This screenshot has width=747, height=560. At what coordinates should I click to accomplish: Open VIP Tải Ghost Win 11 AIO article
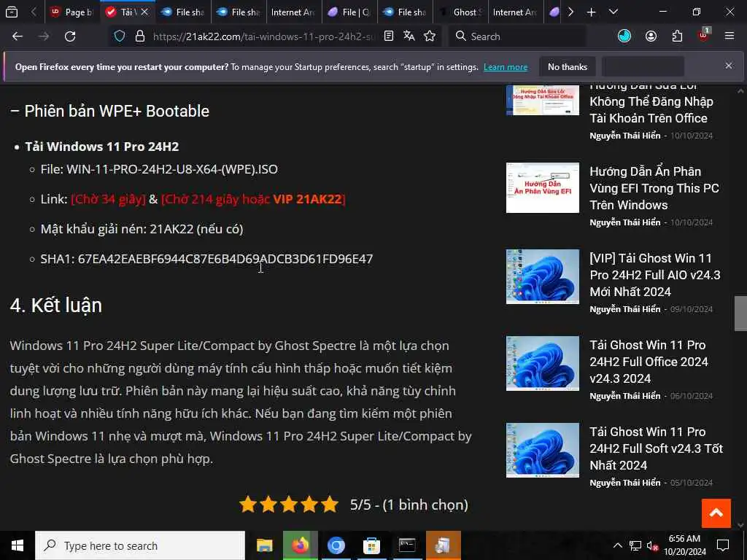pyautogui.click(x=655, y=275)
